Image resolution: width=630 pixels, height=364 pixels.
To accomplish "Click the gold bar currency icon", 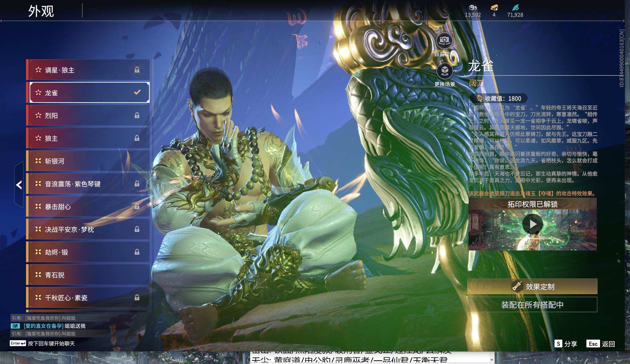I will (x=494, y=7).
